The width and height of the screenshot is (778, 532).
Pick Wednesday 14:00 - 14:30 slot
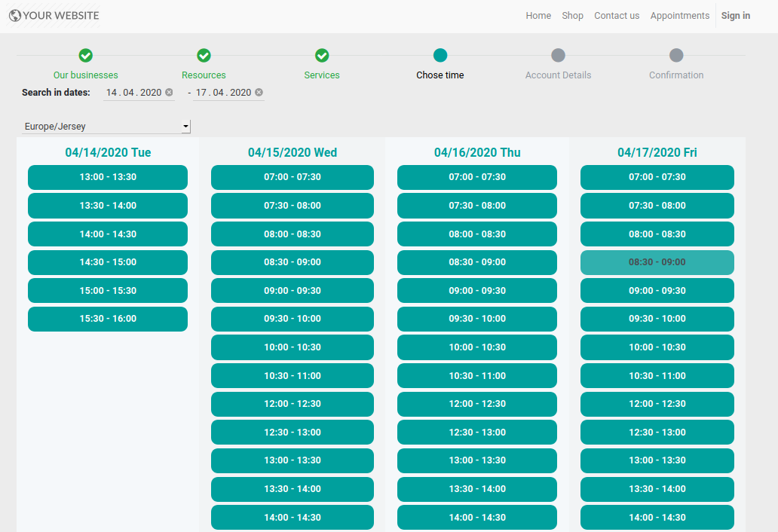point(293,518)
